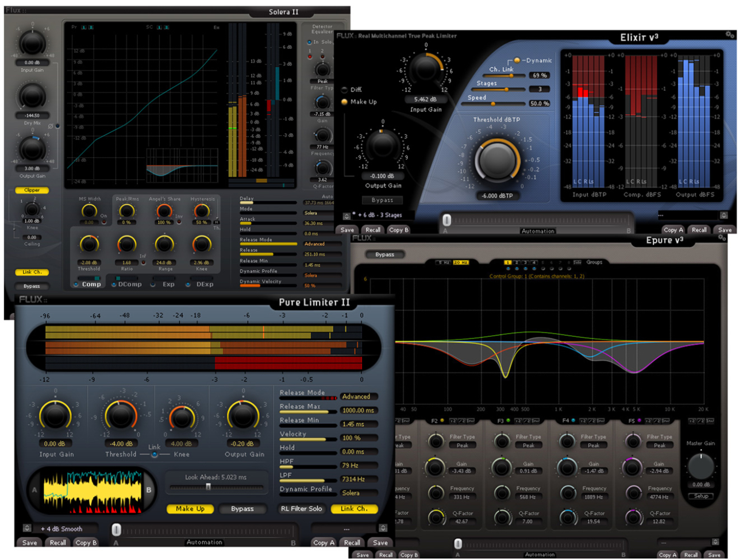
Task: Click the Threshold dBTP knob in Elixir
Action: pyautogui.click(x=497, y=161)
